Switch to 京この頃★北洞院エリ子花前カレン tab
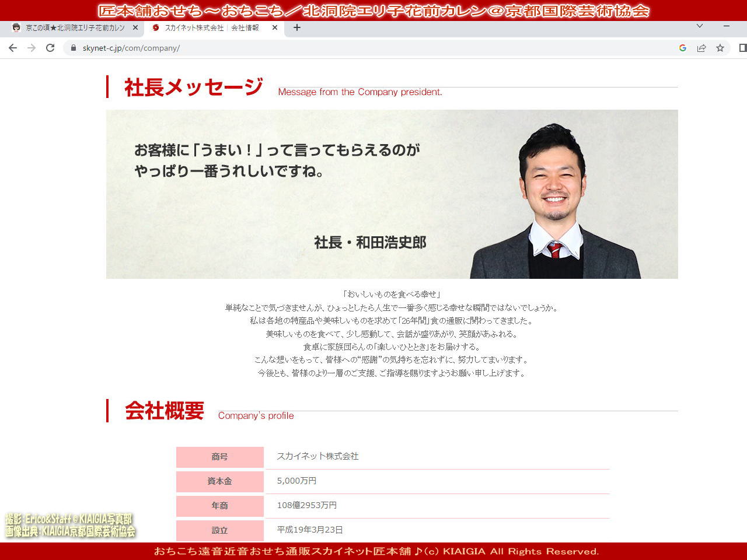Screen dimensions: 747x560 pyautogui.click(x=75, y=27)
